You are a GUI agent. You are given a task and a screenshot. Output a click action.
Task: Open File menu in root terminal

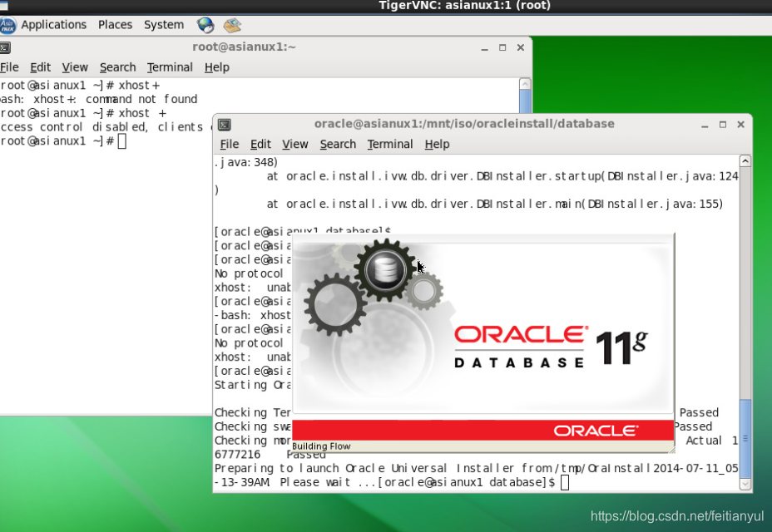[9, 67]
